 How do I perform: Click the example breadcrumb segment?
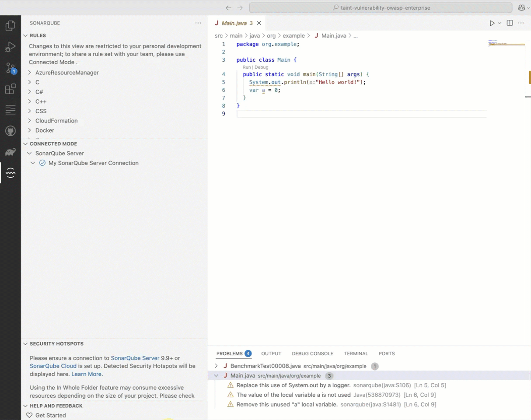(x=293, y=35)
